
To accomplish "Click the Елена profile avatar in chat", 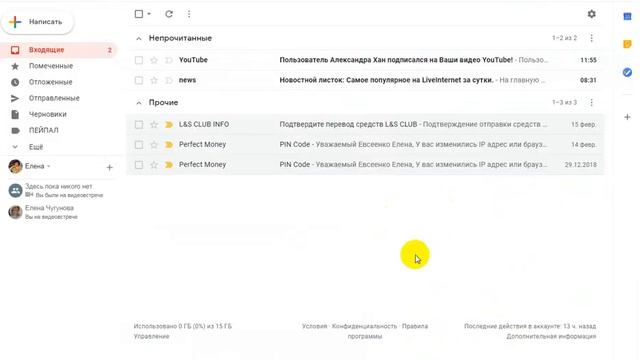I will [16, 167].
